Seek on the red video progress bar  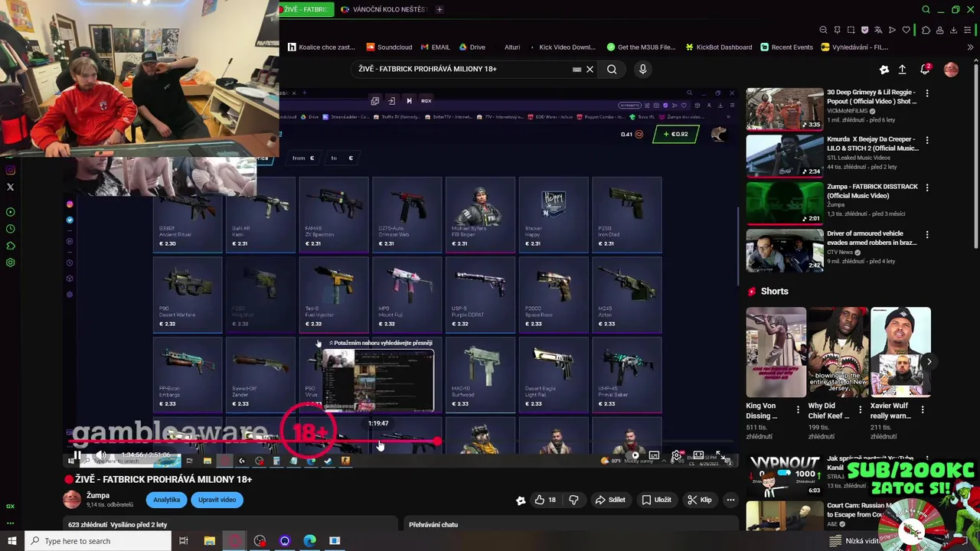[x=253, y=442]
